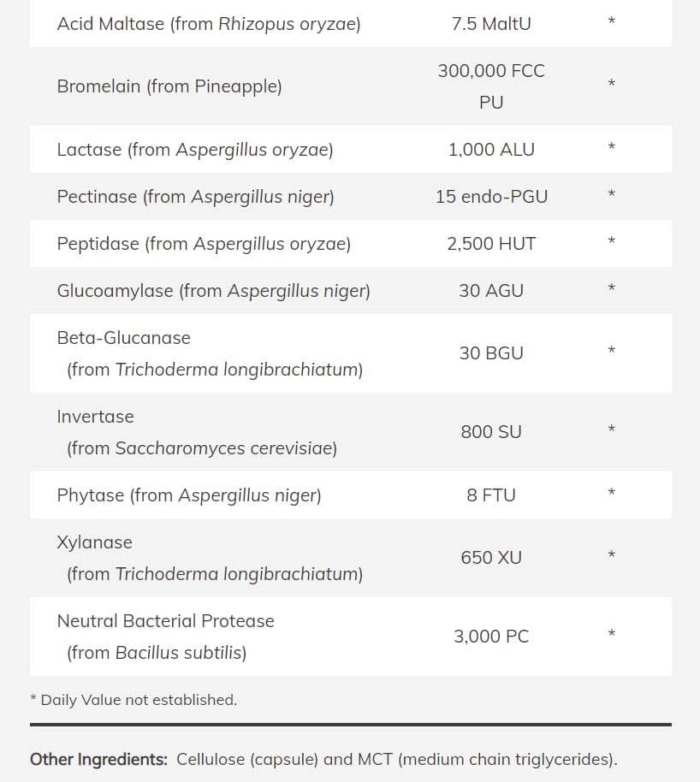Click the Beta-Glucanase ingredient label
Screen dimensions: 700x782
[123, 338]
